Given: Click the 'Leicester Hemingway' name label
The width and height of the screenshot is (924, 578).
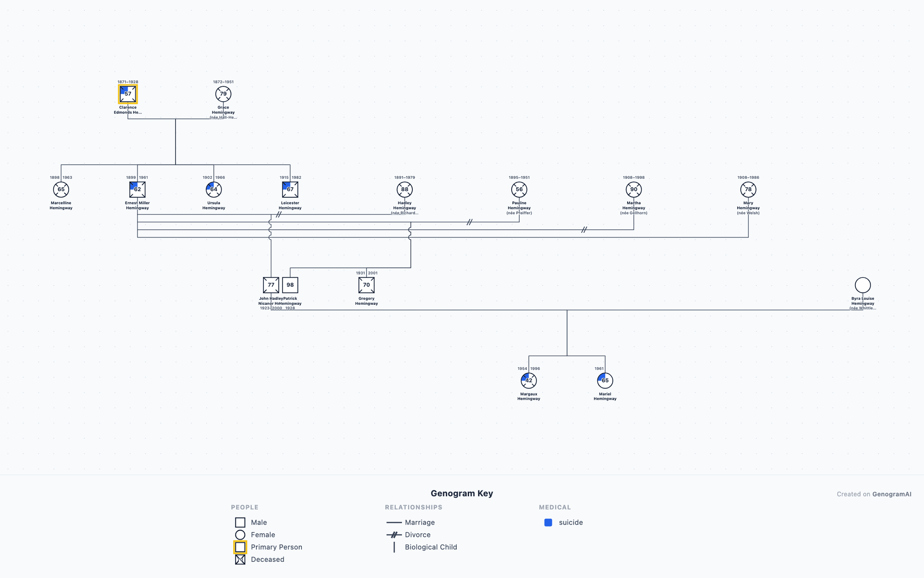Looking at the screenshot, I should point(290,205).
